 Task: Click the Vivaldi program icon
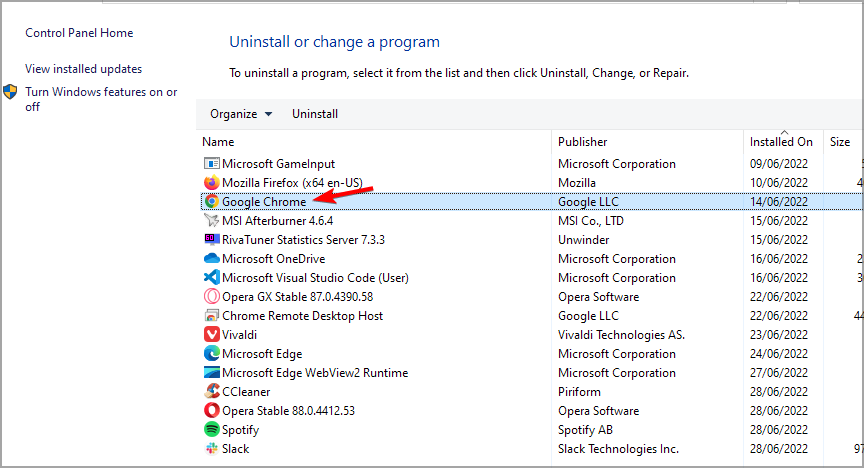212,335
